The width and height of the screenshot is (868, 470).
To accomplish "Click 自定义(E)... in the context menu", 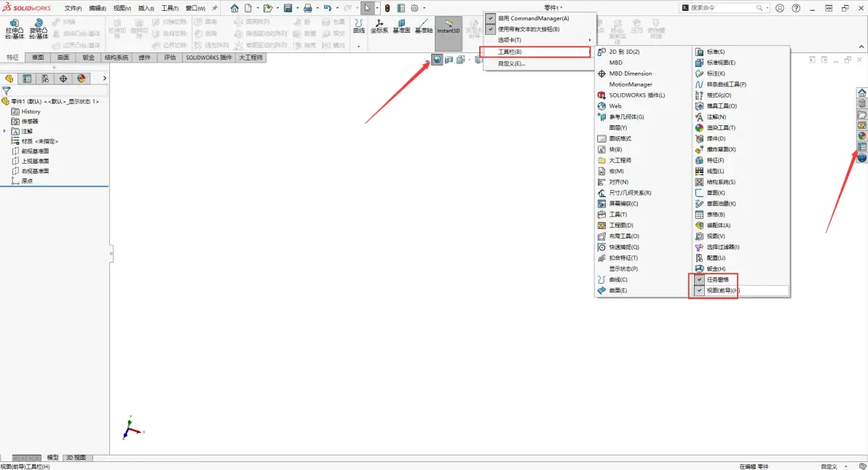I will point(511,63).
